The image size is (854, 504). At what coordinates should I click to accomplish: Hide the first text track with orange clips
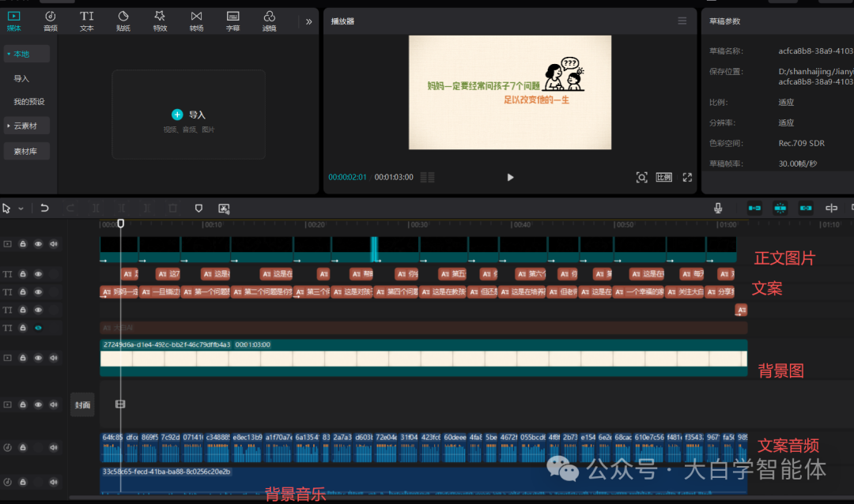[38, 274]
